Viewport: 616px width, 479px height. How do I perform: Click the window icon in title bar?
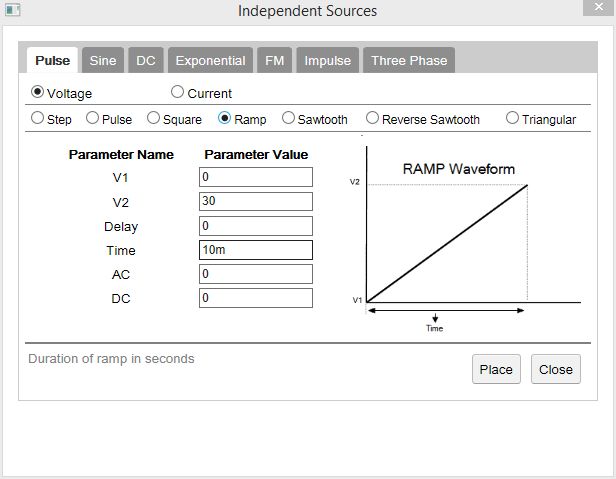point(12,9)
